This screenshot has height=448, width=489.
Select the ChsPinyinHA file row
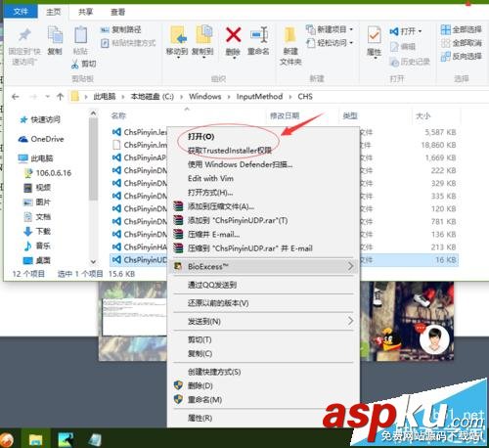tap(139, 247)
